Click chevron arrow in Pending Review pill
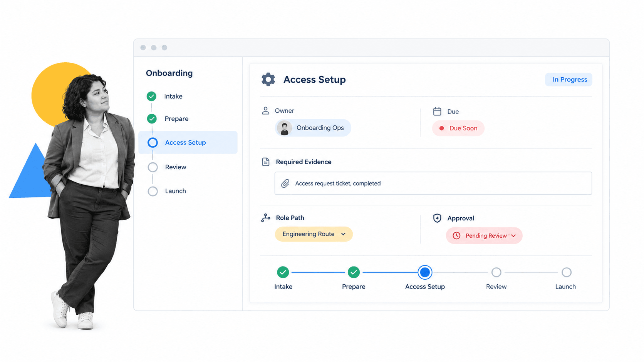Image resolution: width=644 pixels, height=362 pixels. point(513,236)
